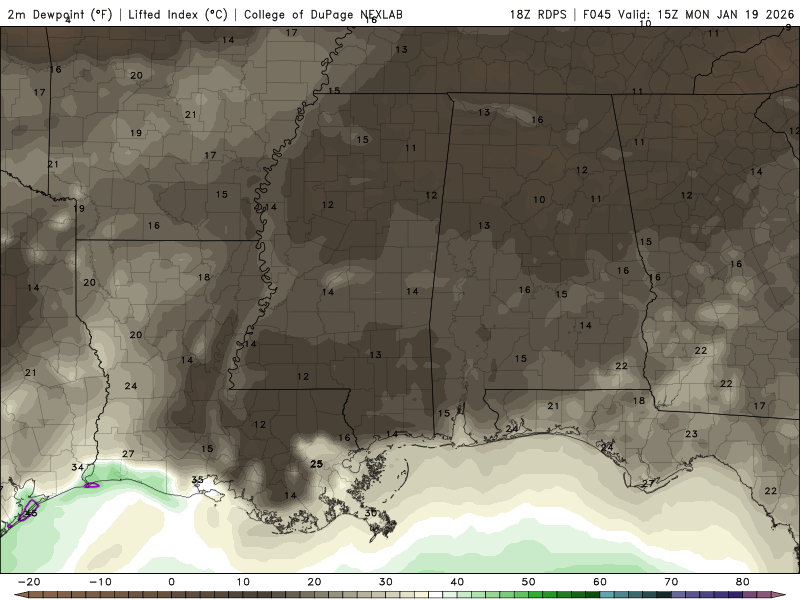
Task: Select the 'Lifted Index (°C)' header label
Action: (x=178, y=15)
